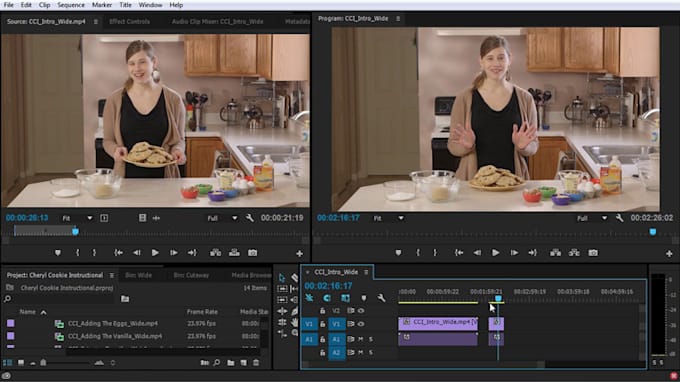Mute track A1
Image resolution: width=680 pixels, height=382 pixels.
pyautogui.click(x=361, y=339)
